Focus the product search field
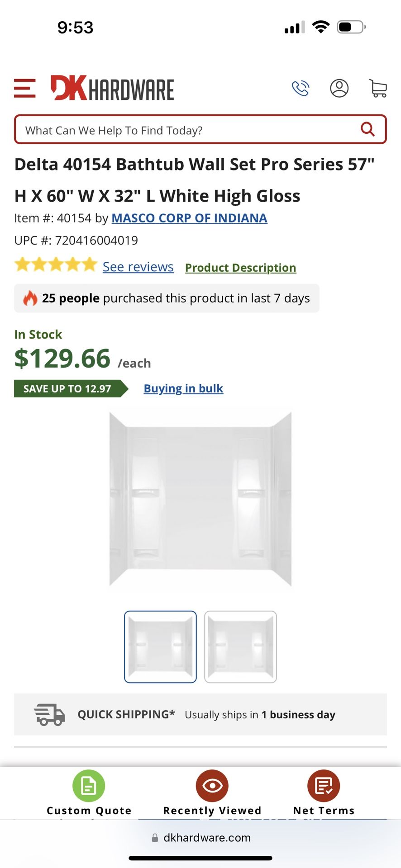 pyautogui.click(x=186, y=130)
